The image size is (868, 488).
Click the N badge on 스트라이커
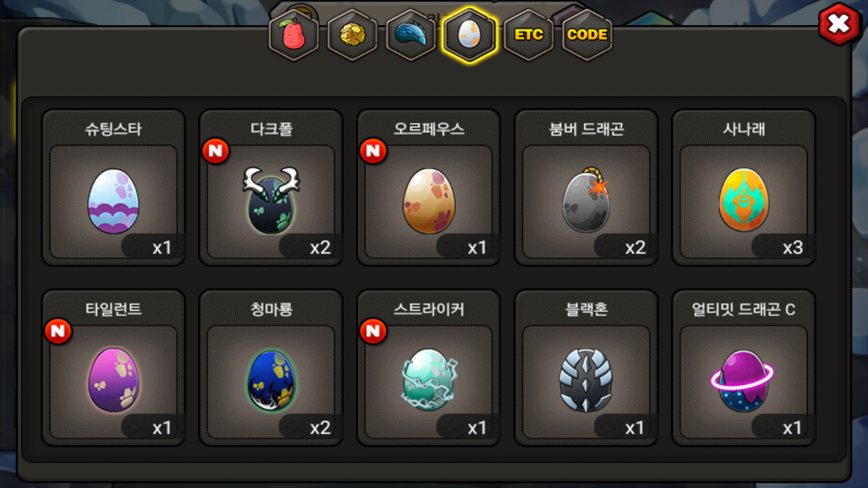pos(373,331)
